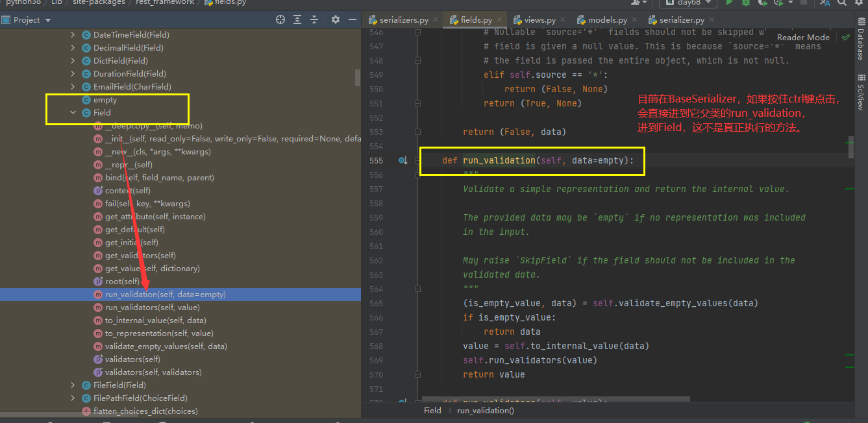Click run_validation in the def line 555
Image resolution: width=868 pixels, height=423 pixels.
499,160
